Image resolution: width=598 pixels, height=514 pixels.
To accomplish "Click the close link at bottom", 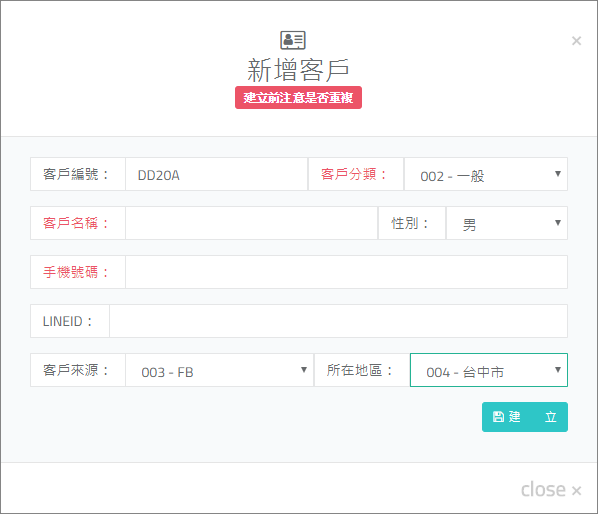I will click(551, 489).
